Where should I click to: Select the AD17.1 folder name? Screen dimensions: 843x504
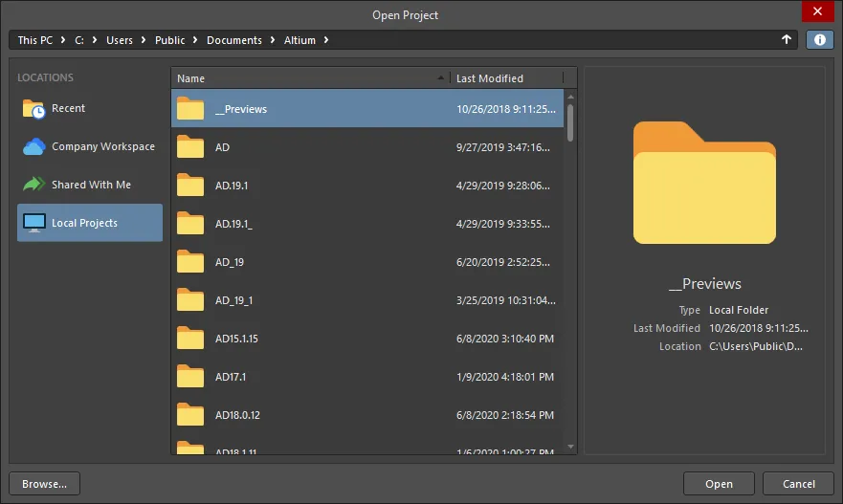pyautogui.click(x=231, y=377)
